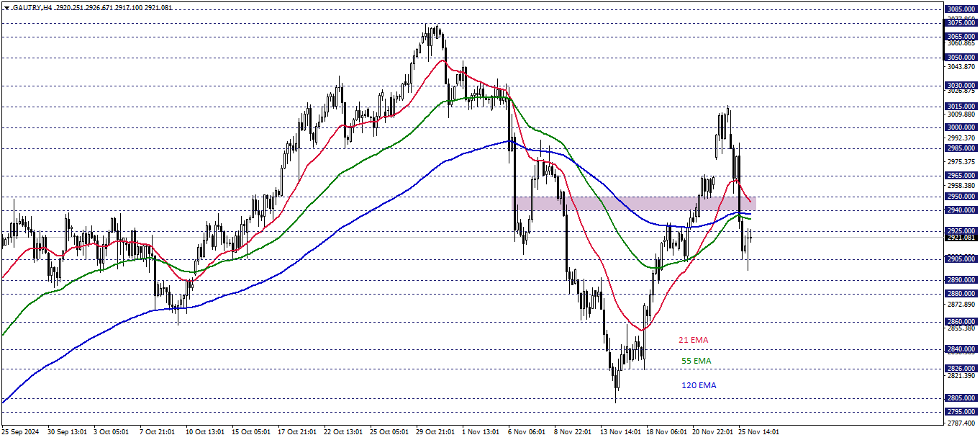
Task: Click the '20 Nov 22:01' time axis label
Action: click(711, 432)
